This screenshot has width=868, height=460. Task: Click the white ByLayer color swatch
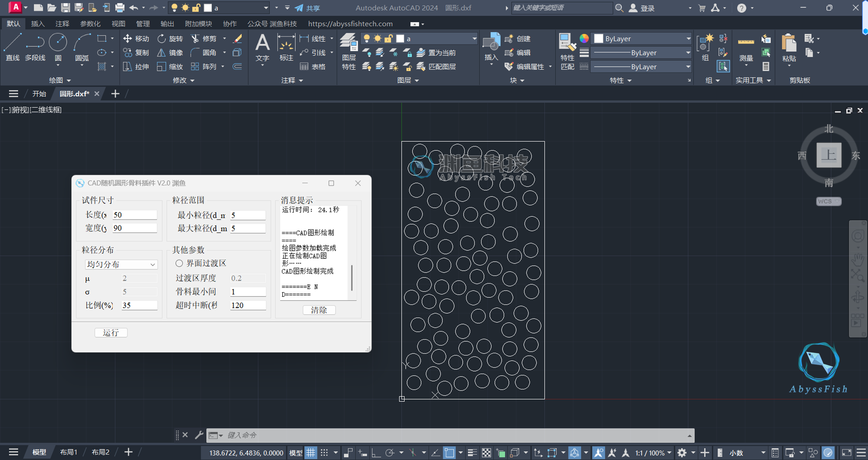[598, 39]
